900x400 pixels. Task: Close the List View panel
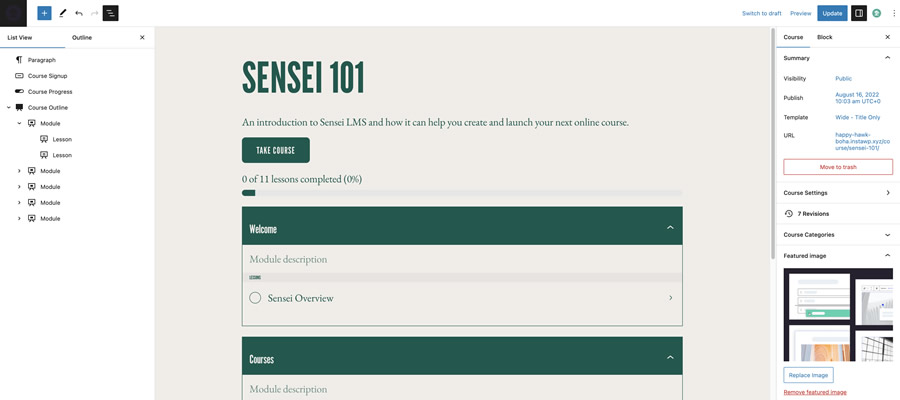pos(142,37)
